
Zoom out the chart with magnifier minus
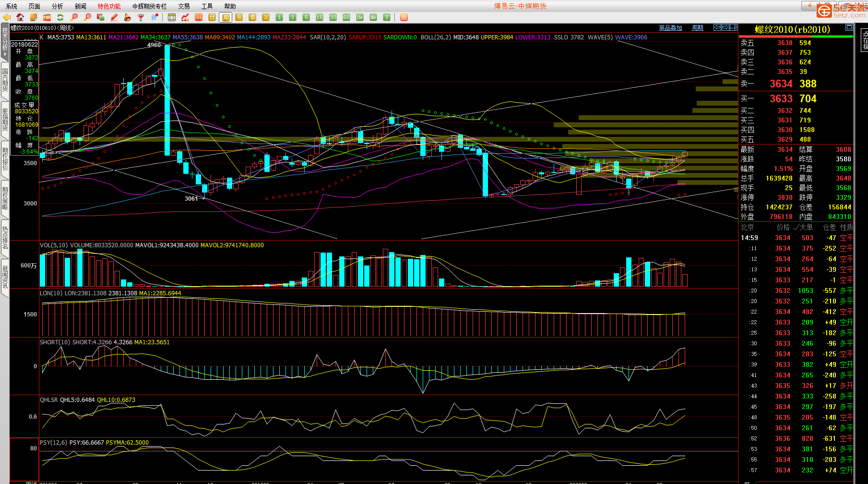click(87, 17)
